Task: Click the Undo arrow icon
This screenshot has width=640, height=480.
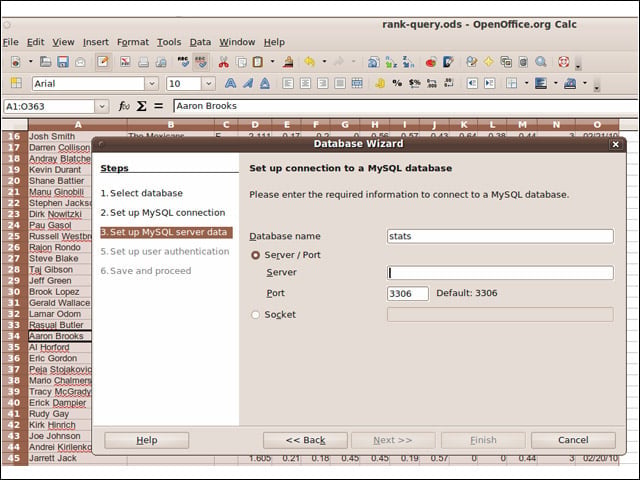Action: point(309,62)
